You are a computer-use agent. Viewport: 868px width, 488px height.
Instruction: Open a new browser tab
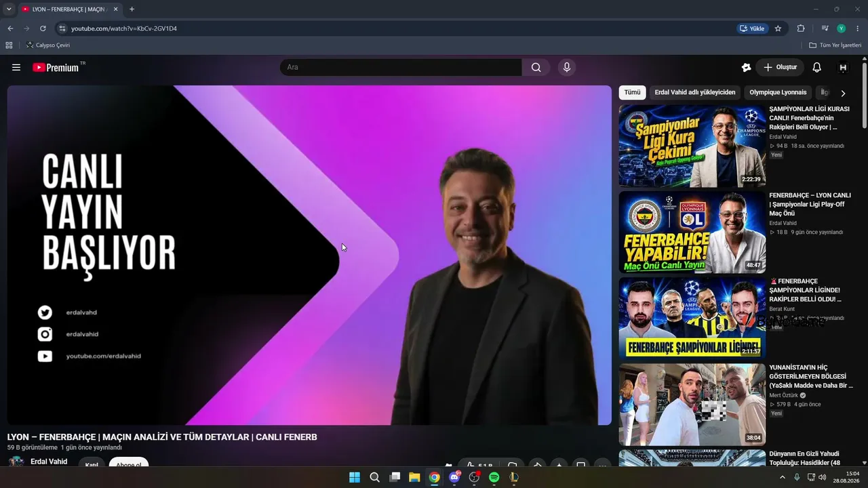[x=132, y=9]
